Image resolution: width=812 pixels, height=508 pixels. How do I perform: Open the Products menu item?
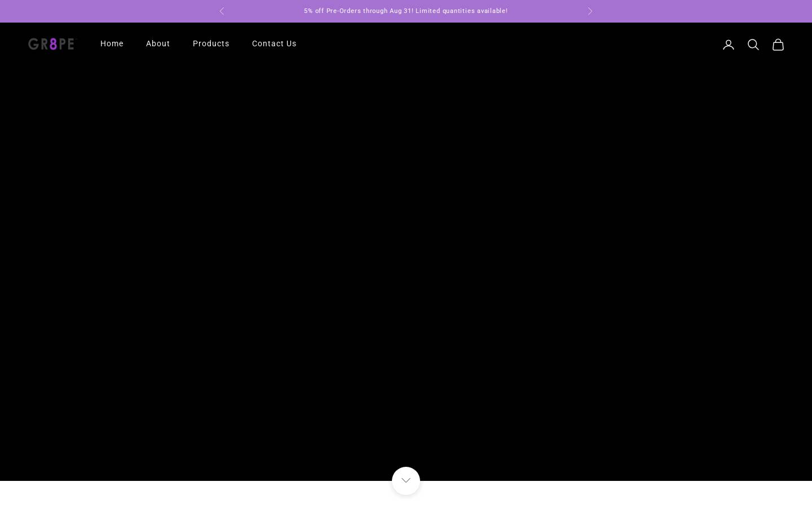coord(211,43)
